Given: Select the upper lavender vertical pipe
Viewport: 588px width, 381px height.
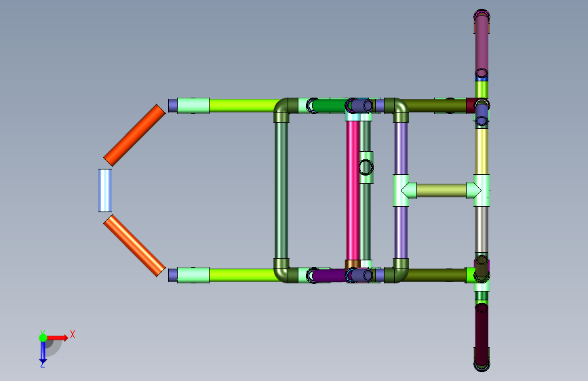Looking at the screenshot, I should pyautogui.click(x=401, y=148).
